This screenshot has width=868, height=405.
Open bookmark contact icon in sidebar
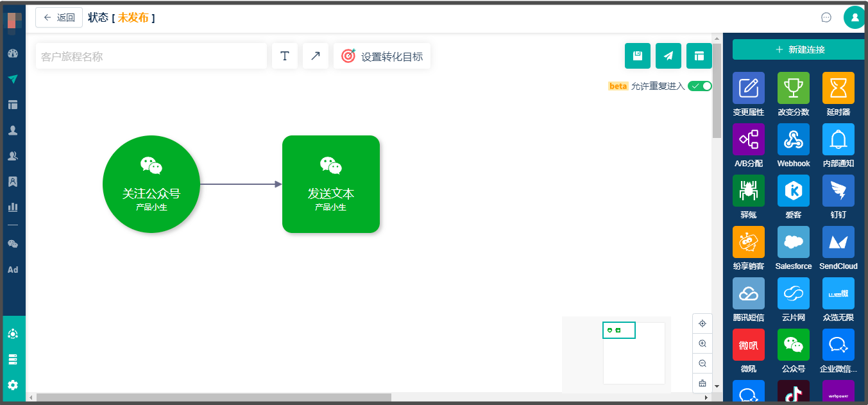point(13,182)
